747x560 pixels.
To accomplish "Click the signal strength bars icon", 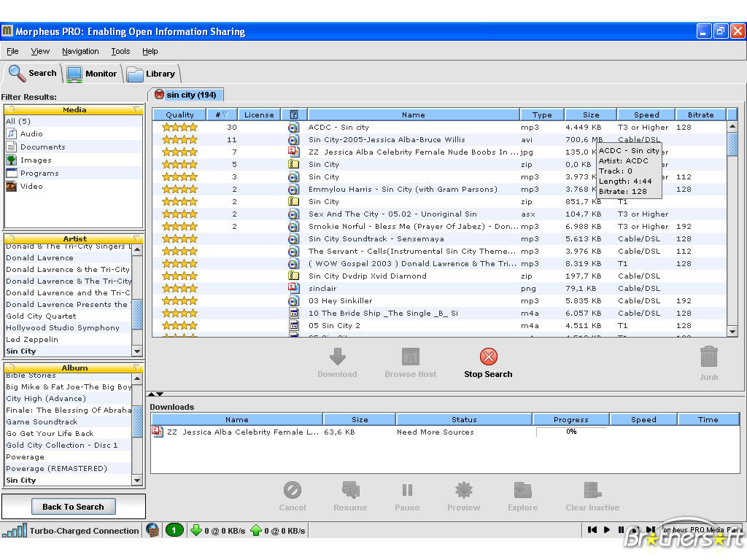I will [15, 530].
